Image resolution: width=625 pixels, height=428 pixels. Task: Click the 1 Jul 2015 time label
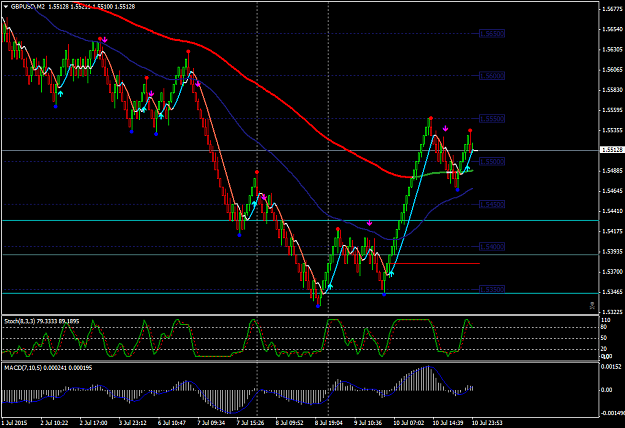pos(15,422)
